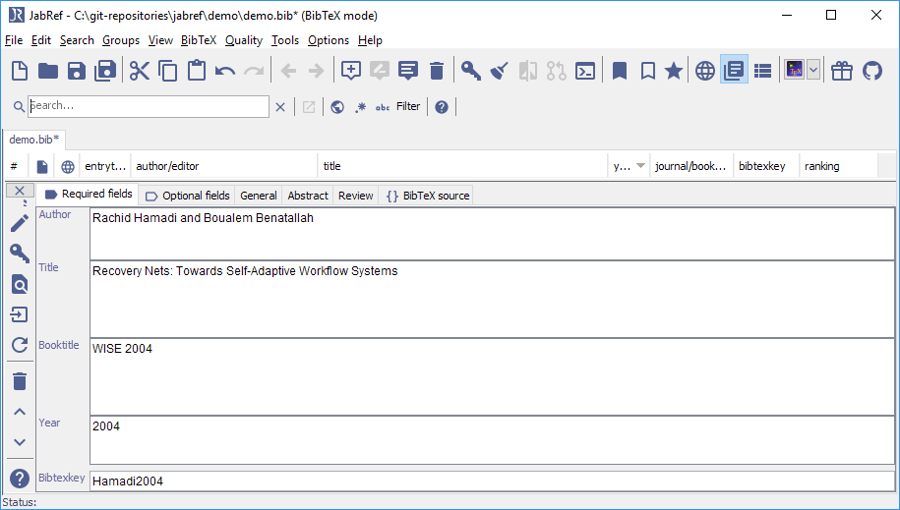Update entry with web info refresh icon
The image size is (900, 510).
(20, 345)
